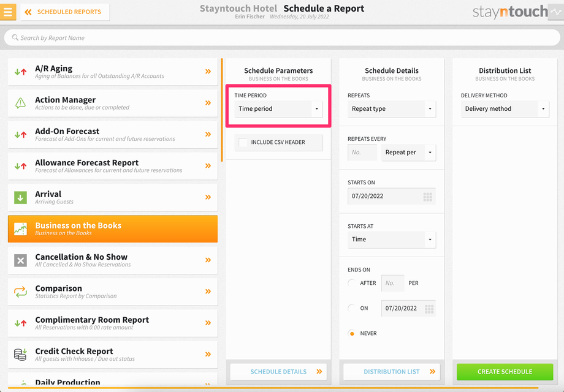Click the Allowance Forecast Report arrows icon

20,166
